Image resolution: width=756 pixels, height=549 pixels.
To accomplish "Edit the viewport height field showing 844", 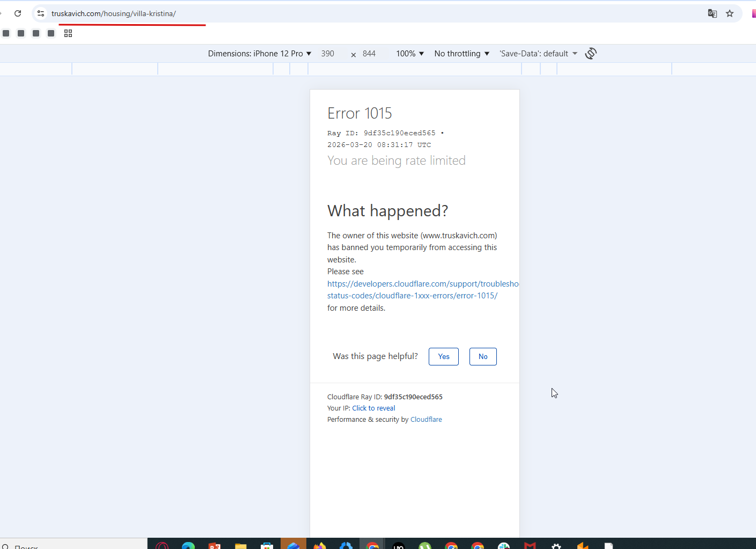I will 369,54.
